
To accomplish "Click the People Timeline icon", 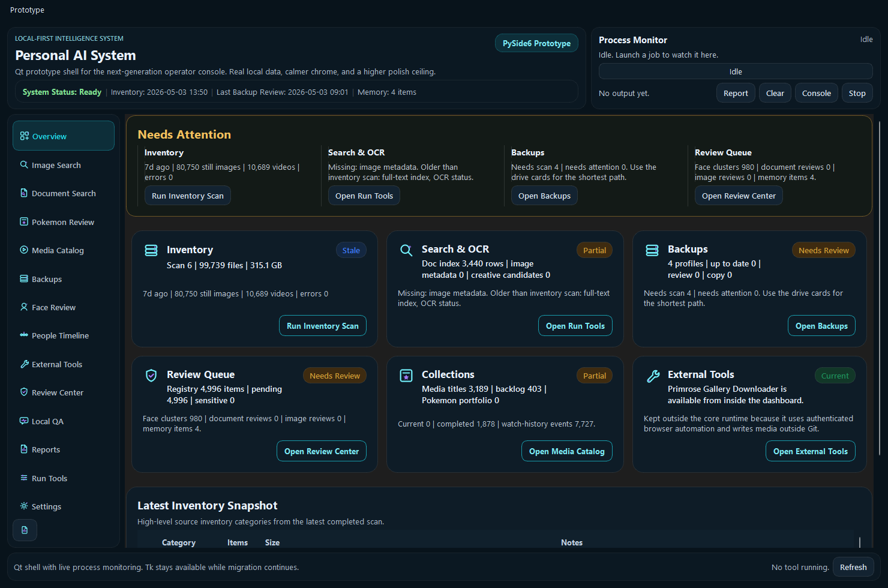I will pyautogui.click(x=24, y=335).
